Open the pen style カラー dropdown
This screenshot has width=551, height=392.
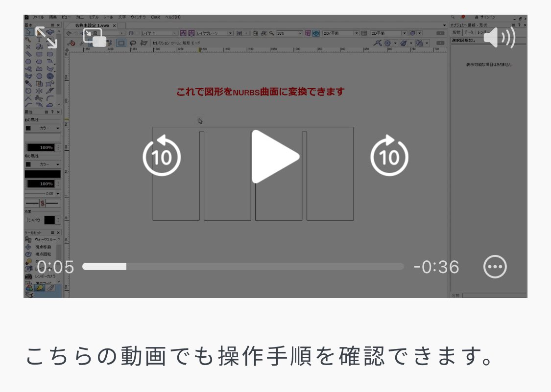point(43,164)
